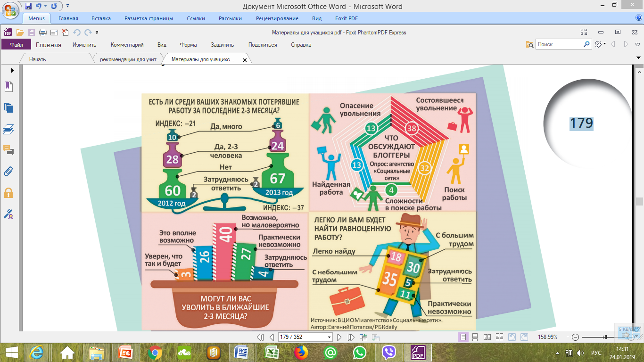Click the zoom out minus button
Screen dimensions: 644x362
tap(575, 337)
